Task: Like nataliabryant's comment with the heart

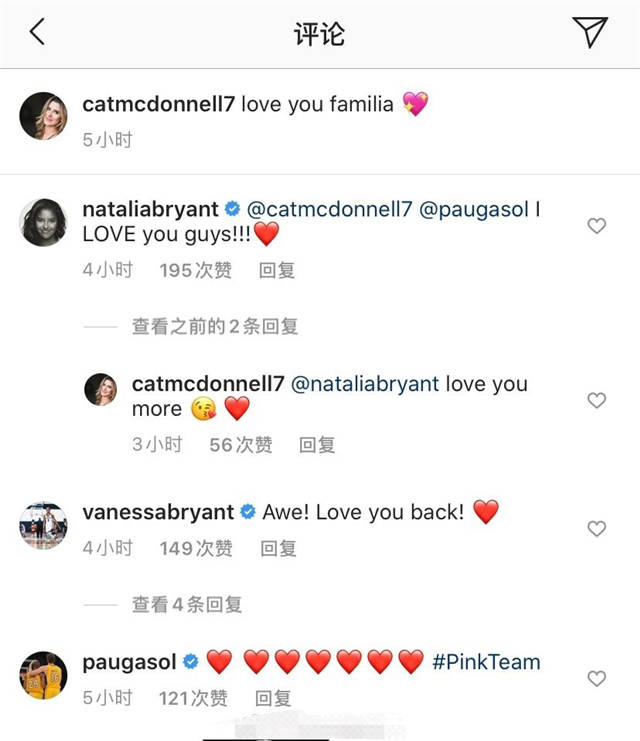Action: click(596, 226)
